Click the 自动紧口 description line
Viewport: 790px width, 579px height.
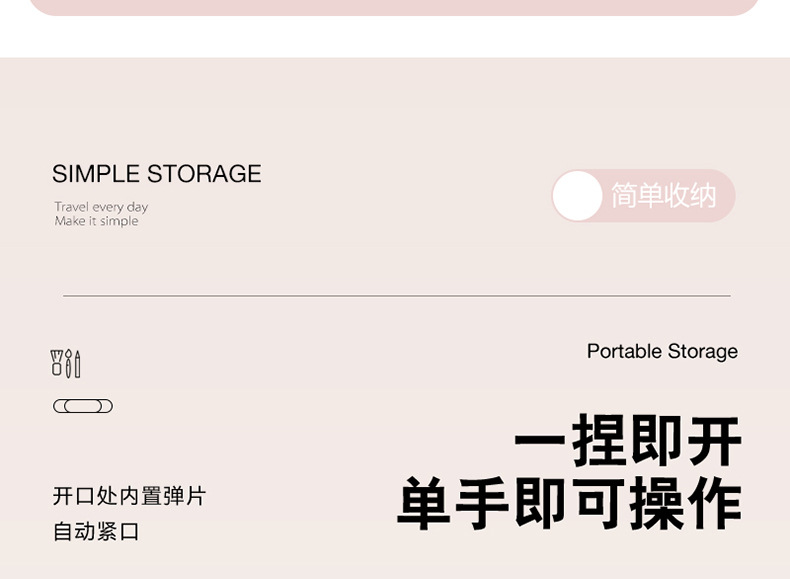pyautogui.click(x=96, y=531)
